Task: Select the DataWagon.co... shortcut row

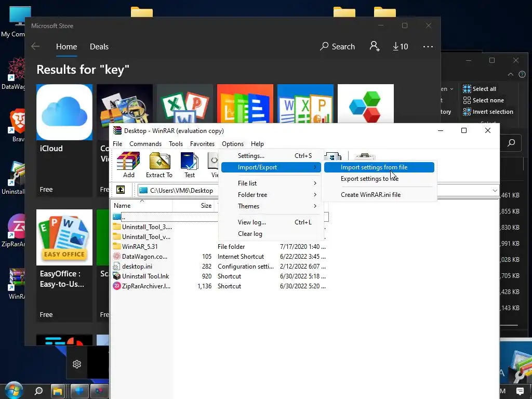Action: (220, 257)
